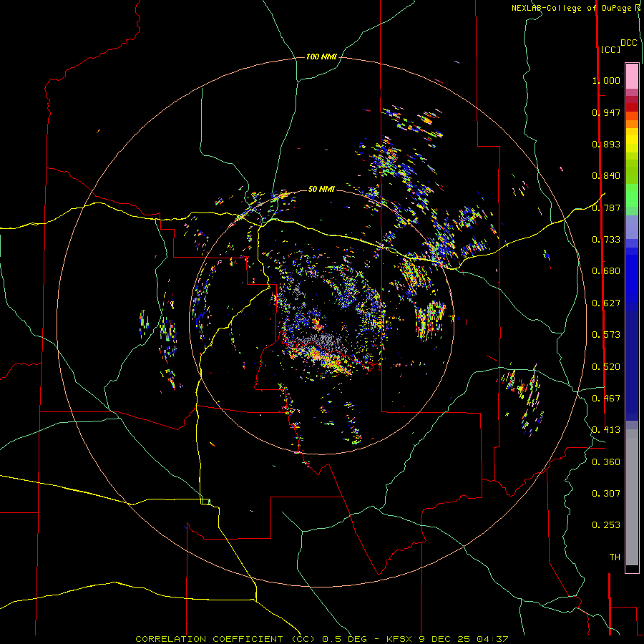Image resolution: width=644 pixels, height=644 pixels.
Task: Select the 0.467 legend value
Action: pyautogui.click(x=606, y=399)
